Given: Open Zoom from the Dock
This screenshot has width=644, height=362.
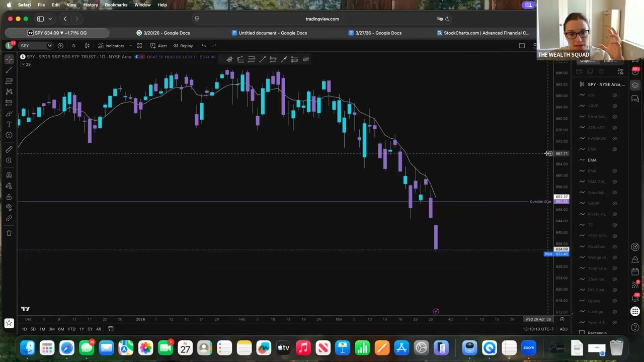Looking at the screenshot, I should [528, 347].
